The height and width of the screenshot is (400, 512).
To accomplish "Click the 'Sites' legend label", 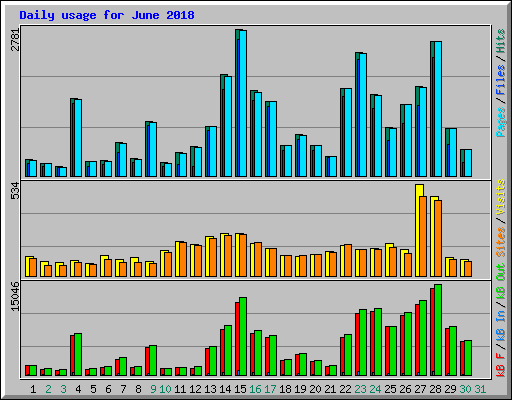I will click(x=501, y=242).
